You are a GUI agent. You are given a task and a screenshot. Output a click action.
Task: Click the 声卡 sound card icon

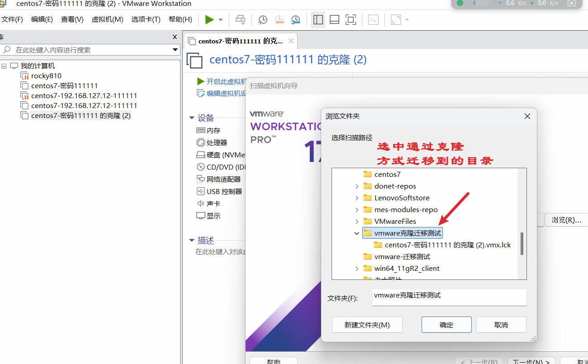(201, 203)
